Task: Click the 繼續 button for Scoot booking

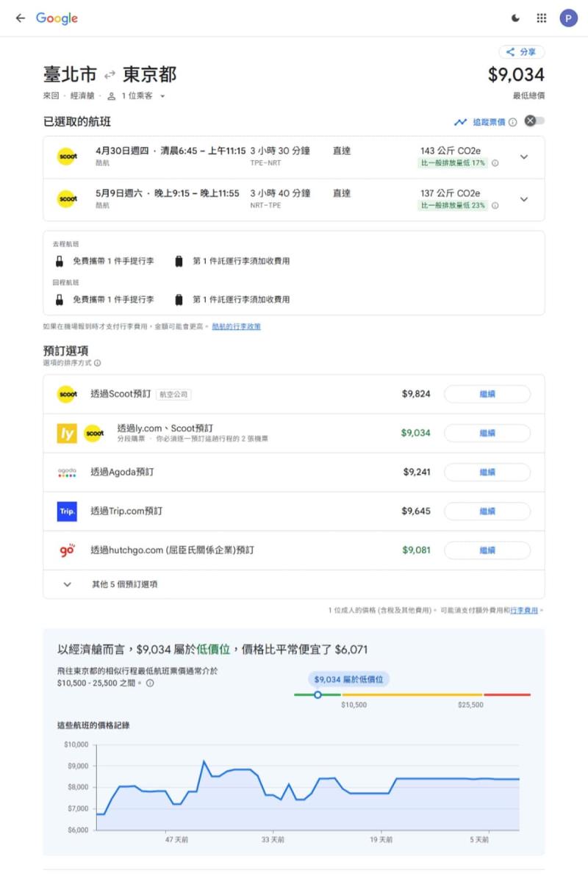Action: tap(487, 394)
